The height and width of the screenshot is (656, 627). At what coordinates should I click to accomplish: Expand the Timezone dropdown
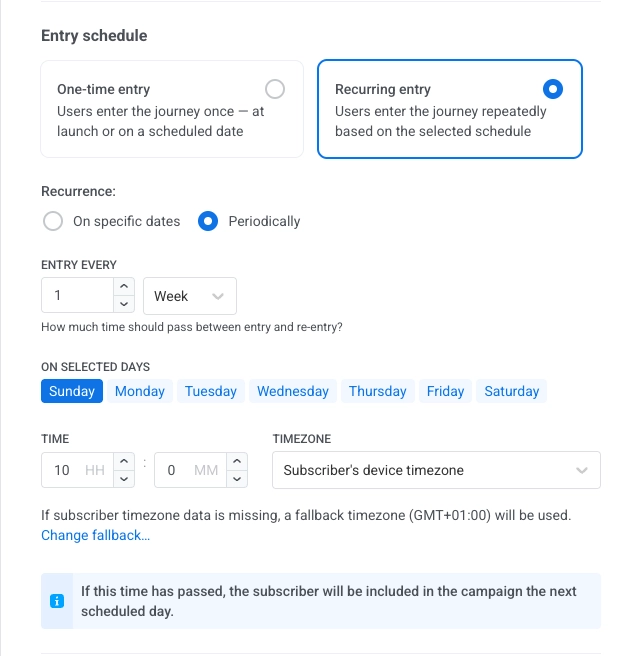coord(436,470)
